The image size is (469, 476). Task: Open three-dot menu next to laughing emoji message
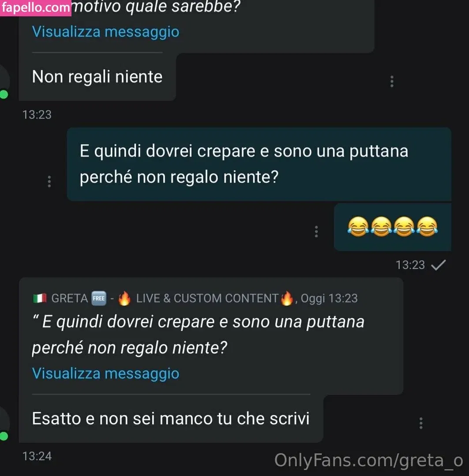316,231
